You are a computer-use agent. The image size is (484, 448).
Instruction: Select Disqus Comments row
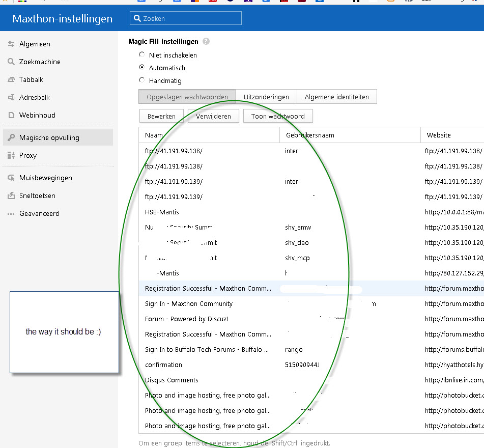311,380
